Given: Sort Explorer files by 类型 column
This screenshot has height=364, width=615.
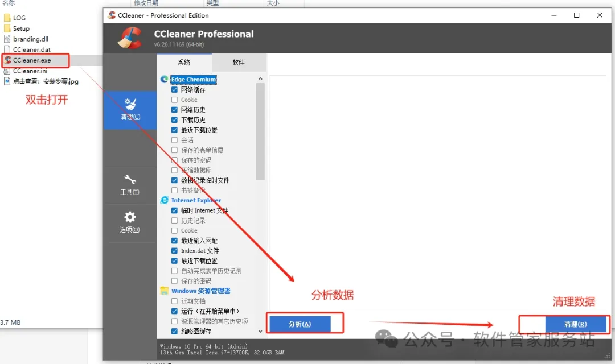Looking at the screenshot, I should point(212,3).
